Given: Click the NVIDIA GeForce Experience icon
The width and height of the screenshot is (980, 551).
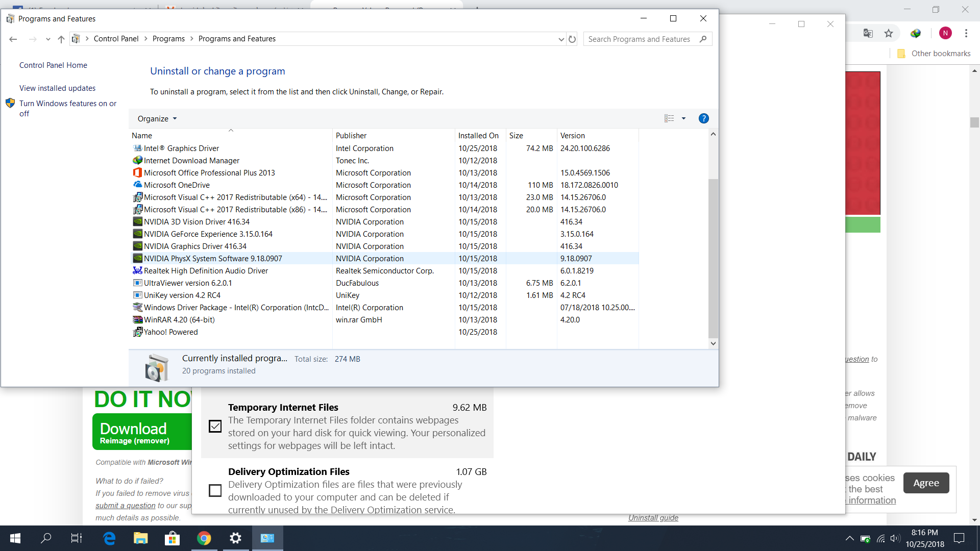Looking at the screenshot, I should (x=137, y=234).
